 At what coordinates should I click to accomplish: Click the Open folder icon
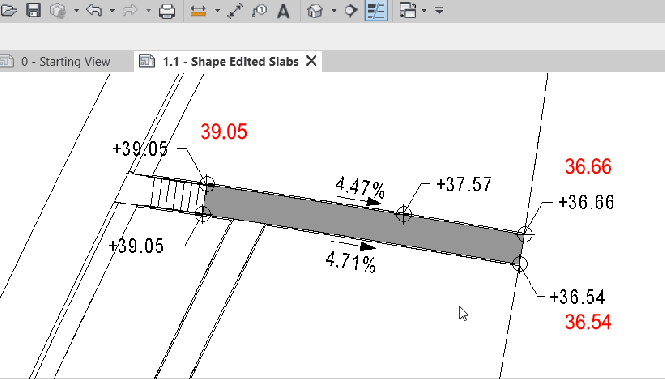point(8,10)
